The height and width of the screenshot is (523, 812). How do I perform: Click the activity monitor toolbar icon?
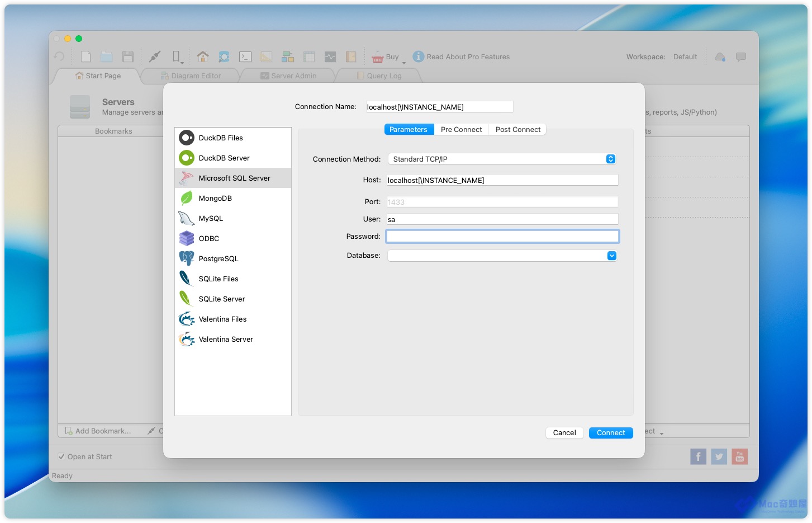click(x=330, y=56)
